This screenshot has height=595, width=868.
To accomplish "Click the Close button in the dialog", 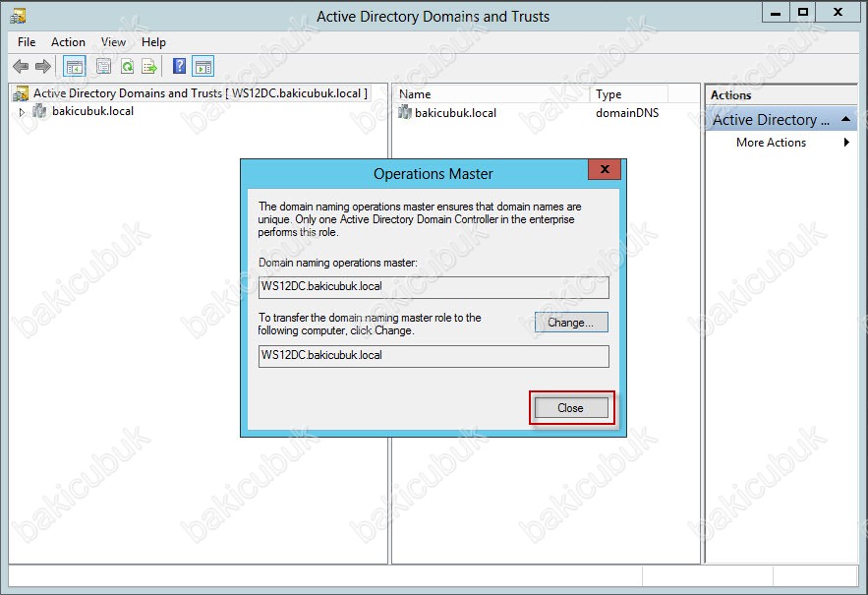I will [x=571, y=408].
